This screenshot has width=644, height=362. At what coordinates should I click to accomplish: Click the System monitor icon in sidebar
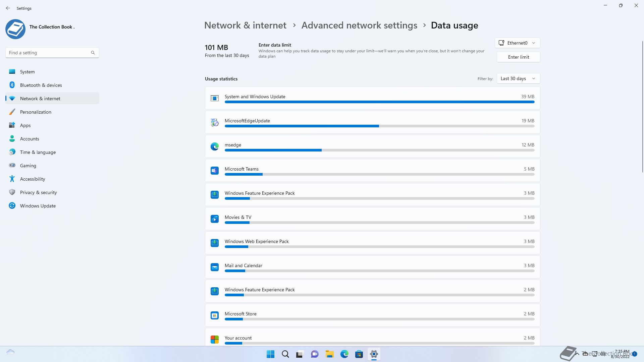click(x=12, y=71)
